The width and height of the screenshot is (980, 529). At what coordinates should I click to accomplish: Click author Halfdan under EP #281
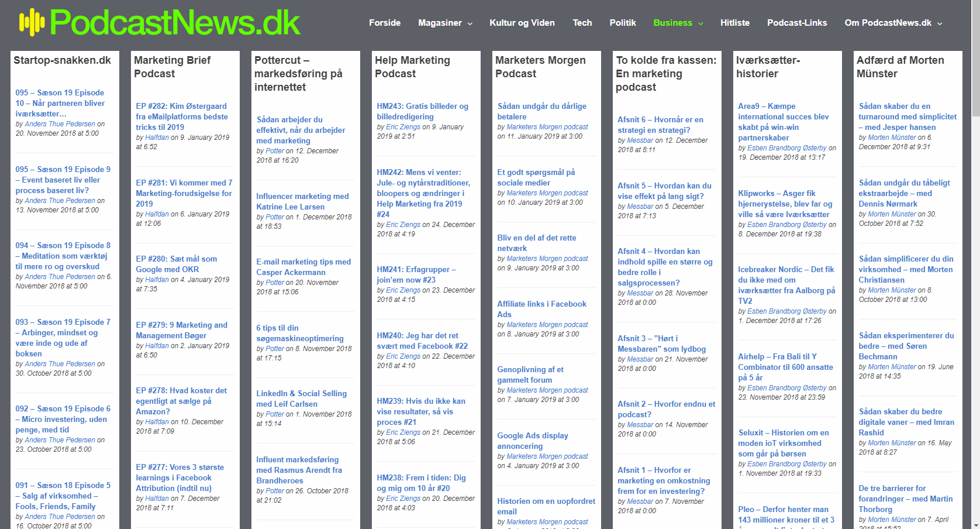(x=157, y=214)
